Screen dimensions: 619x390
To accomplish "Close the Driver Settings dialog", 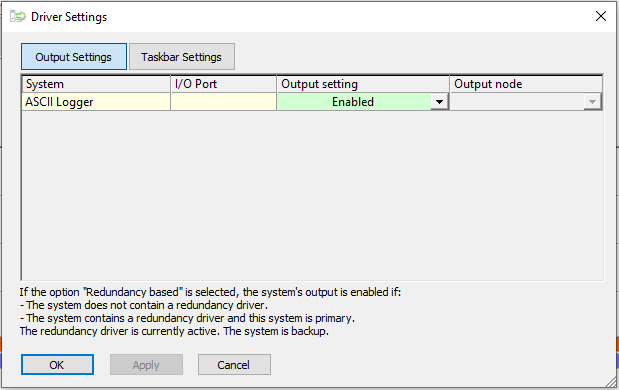I will pyautogui.click(x=601, y=16).
